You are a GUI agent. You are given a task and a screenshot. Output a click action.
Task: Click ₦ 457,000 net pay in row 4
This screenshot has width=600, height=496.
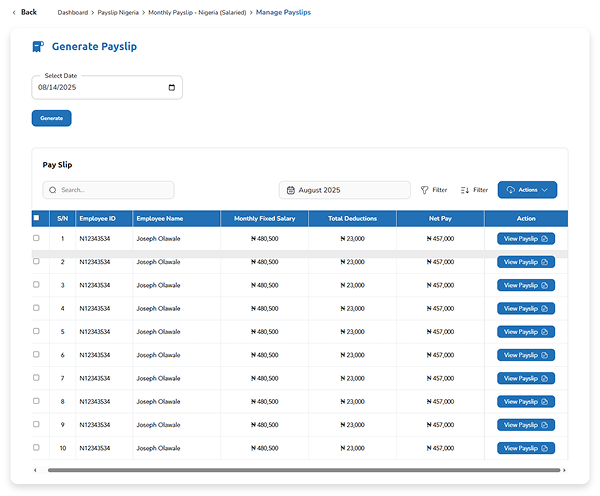tap(440, 308)
